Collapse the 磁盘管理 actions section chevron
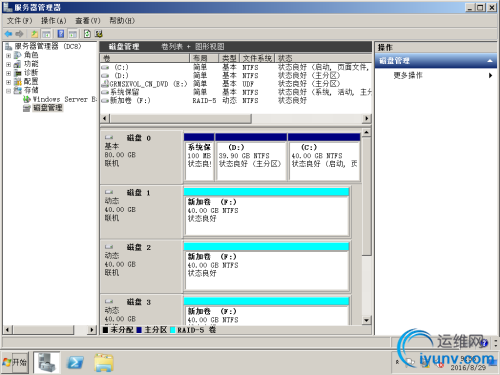This screenshot has height=375, width=500. point(489,61)
